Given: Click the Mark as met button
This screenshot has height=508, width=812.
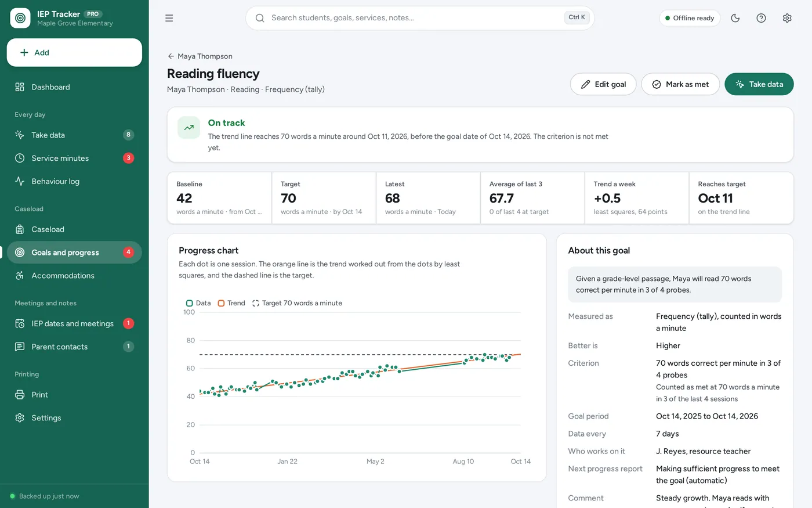Looking at the screenshot, I should tap(680, 84).
